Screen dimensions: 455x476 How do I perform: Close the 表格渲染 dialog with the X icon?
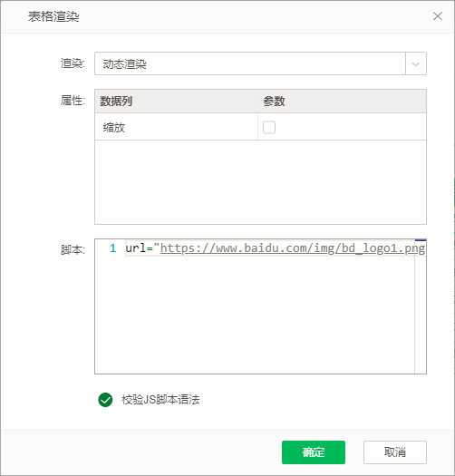438,16
